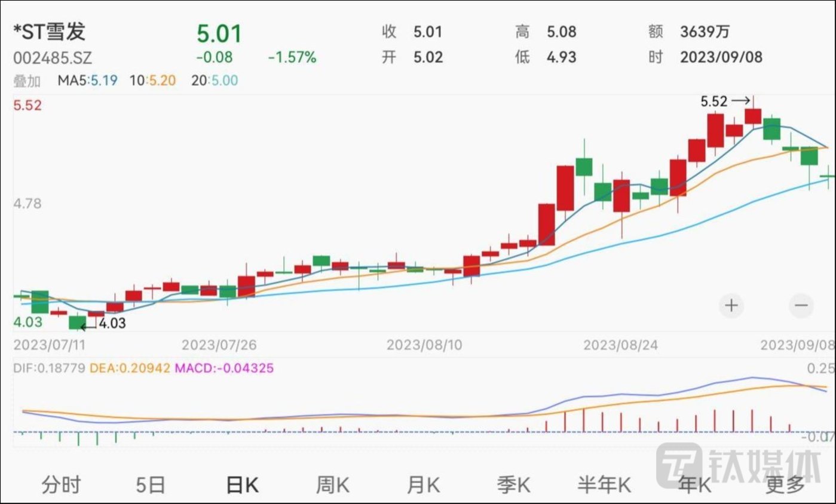
Task: Tap the MA5:5.19 indicator label
Action: click(88, 81)
